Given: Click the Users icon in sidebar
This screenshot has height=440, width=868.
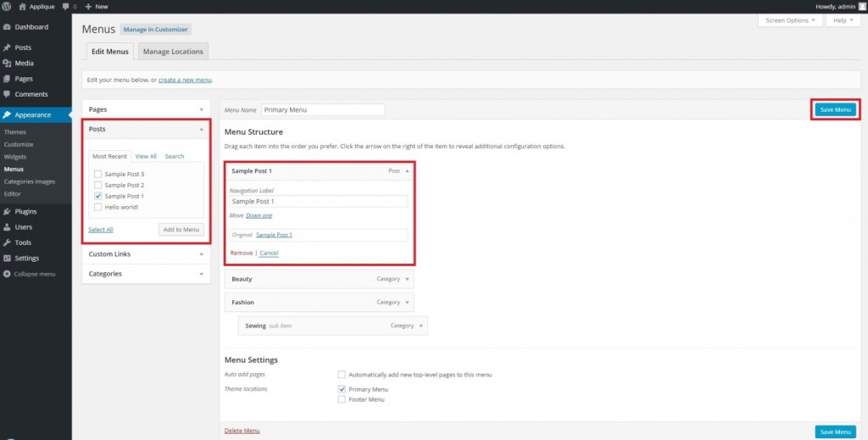Looking at the screenshot, I should click(7, 227).
